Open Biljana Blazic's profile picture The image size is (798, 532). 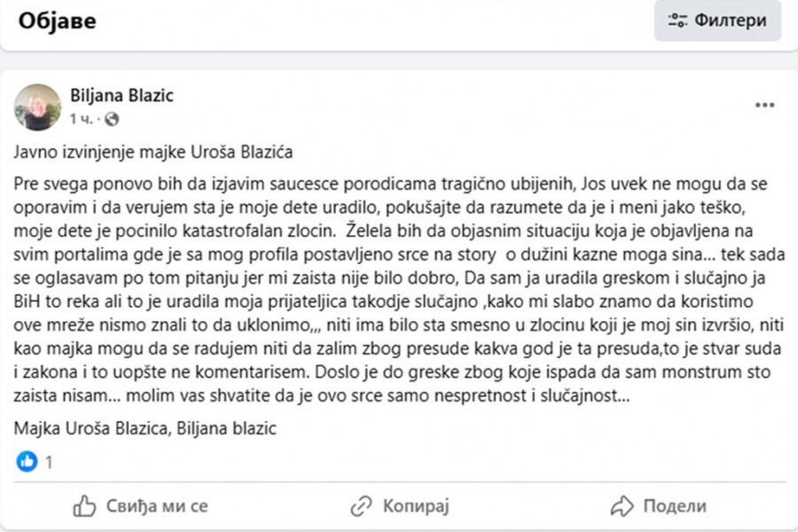[x=37, y=107]
